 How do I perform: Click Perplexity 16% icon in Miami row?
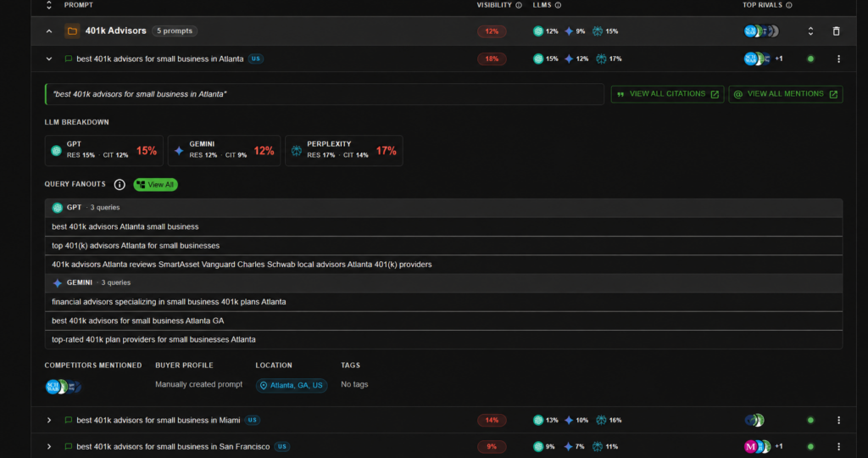601,421
